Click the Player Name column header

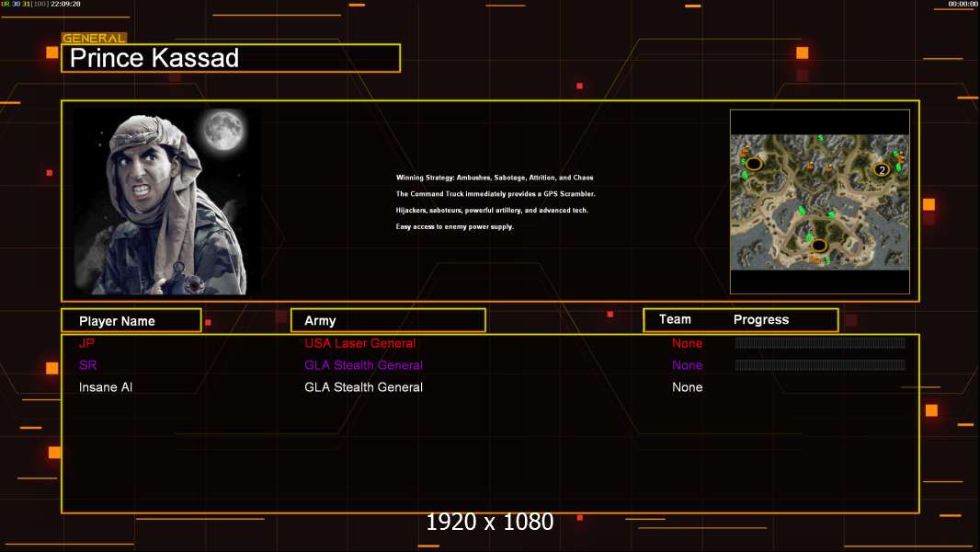(x=131, y=321)
